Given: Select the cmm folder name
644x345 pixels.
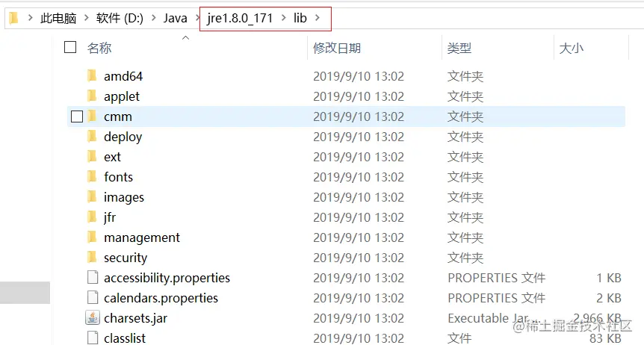Looking at the screenshot, I should [x=118, y=116].
